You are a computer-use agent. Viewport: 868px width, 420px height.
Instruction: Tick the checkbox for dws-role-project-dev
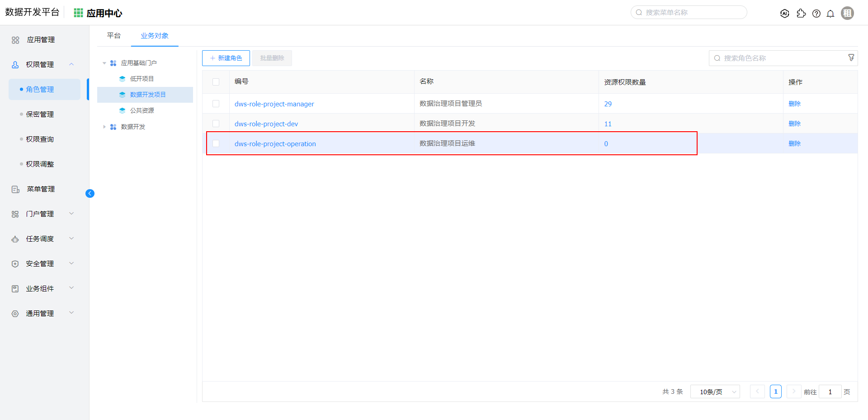216,124
